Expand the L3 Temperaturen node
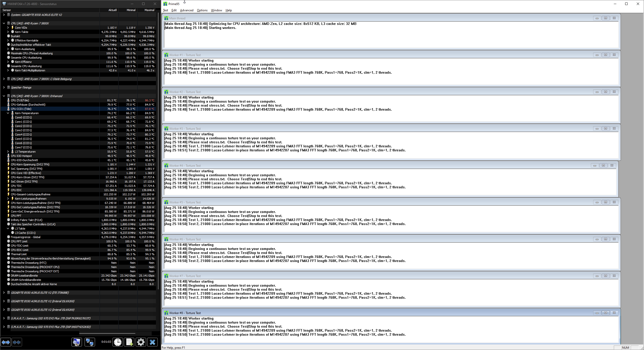This screenshot has width=644, height=350. coord(8,152)
